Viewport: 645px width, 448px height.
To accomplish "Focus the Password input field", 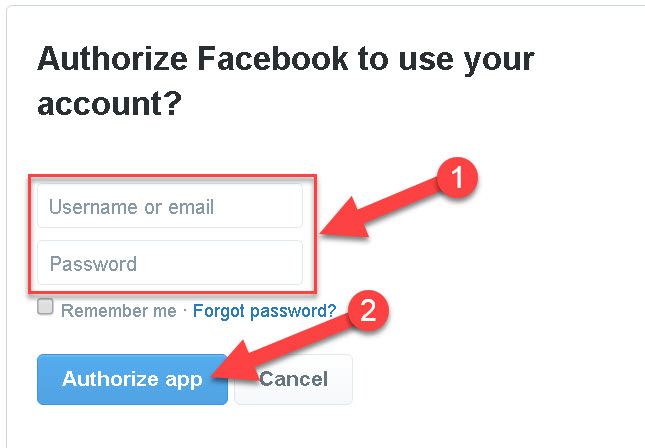I will [x=169, y=263].
